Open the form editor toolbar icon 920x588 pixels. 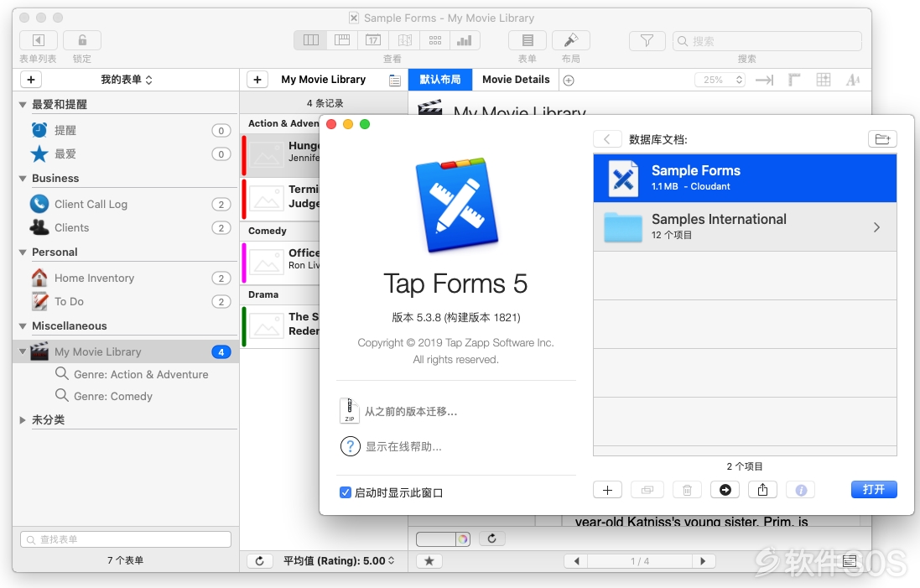click(x=528, y=40)
